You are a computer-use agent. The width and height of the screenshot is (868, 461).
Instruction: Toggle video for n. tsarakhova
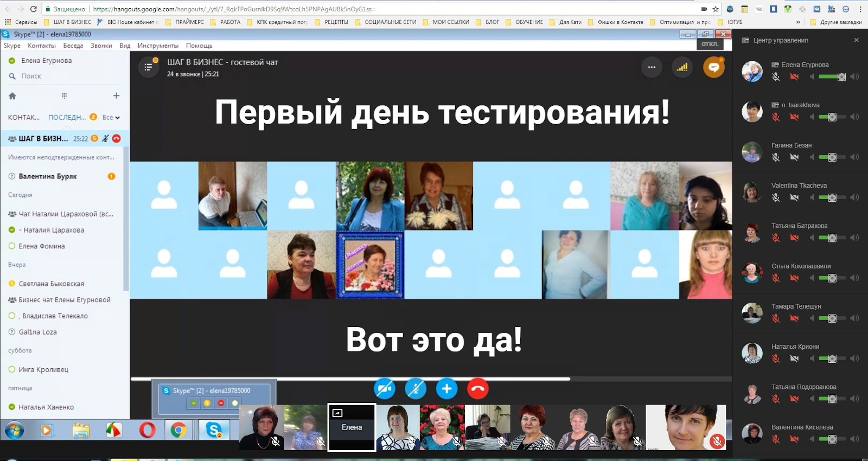coord(794,117)
